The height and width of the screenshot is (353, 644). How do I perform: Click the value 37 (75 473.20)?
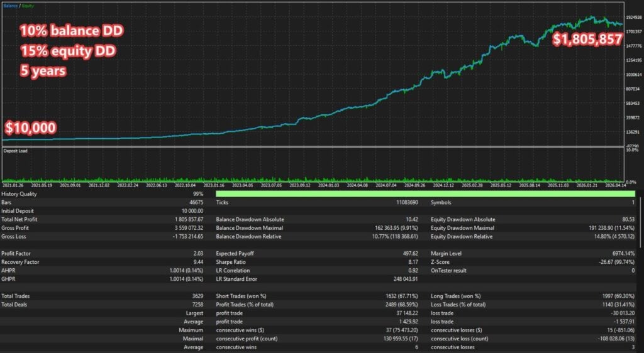point(402,330)
